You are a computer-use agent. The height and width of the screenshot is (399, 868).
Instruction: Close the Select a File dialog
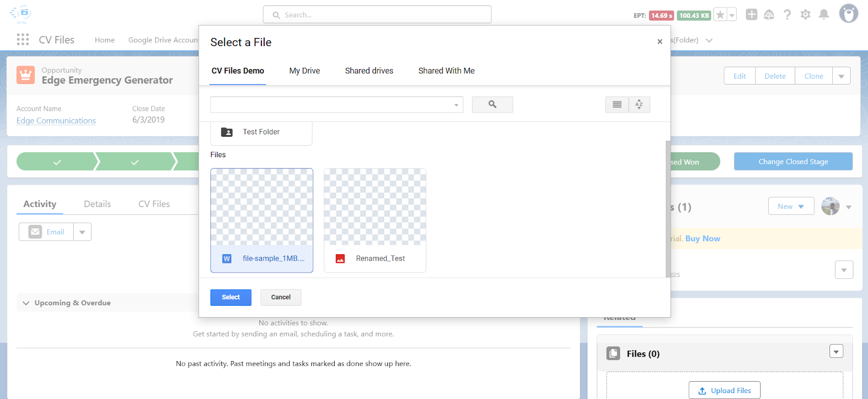pos(660,42)
